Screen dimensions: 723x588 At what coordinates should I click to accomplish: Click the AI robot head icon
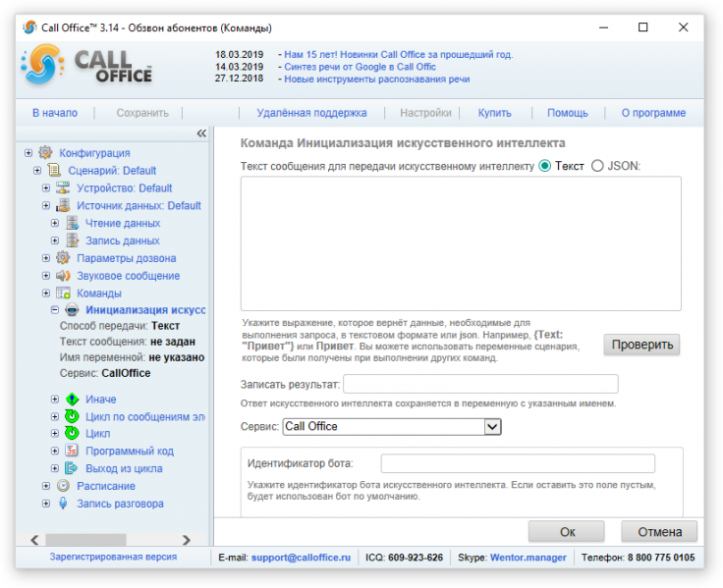(x=72, y=309)
